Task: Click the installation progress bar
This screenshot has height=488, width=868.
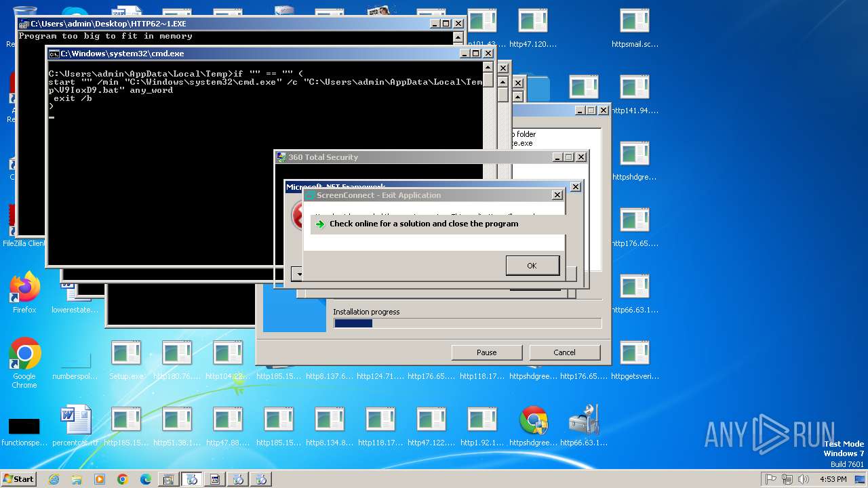Action: click(467, 323)
